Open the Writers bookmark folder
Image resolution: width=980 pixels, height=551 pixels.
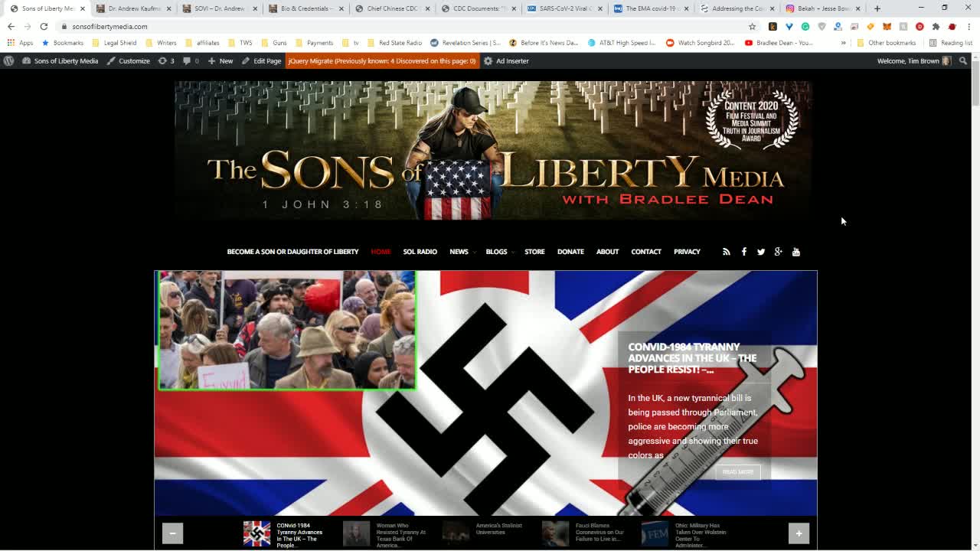[161, 43]
